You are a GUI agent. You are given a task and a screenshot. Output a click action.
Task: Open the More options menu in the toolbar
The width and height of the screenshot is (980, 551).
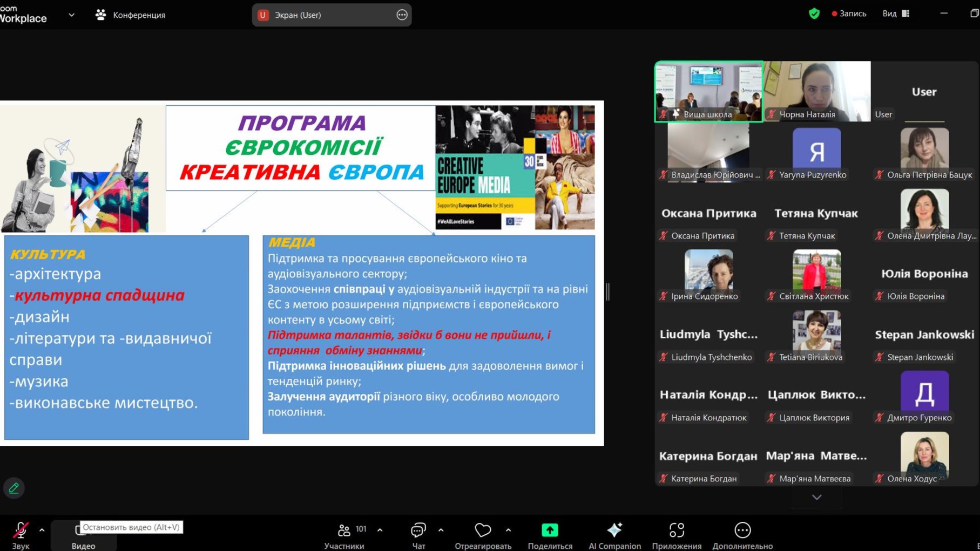[x=742, y=530]
